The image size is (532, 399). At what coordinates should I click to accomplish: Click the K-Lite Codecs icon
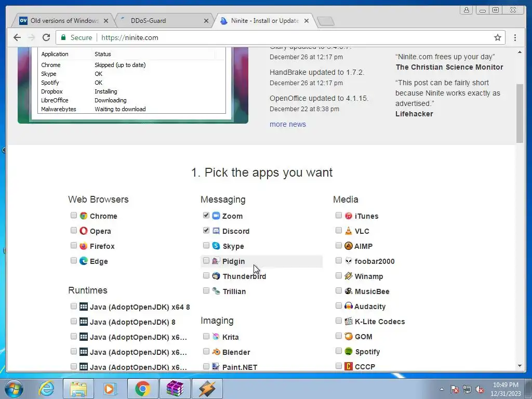coord(349,321)
